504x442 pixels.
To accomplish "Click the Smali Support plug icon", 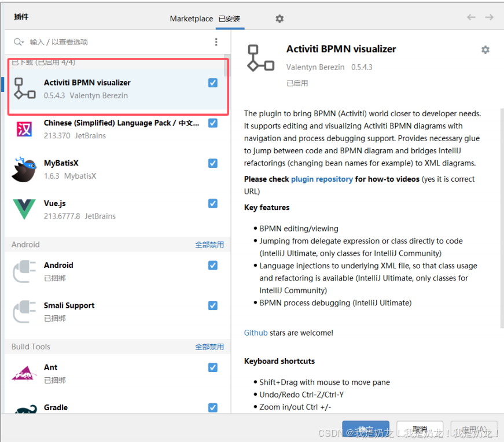I will coord(24,311).
